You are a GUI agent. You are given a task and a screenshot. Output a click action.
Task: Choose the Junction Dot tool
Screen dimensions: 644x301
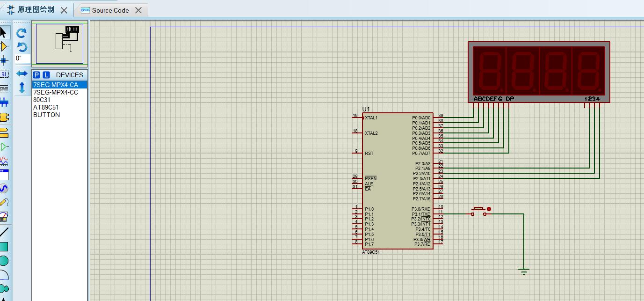tap(3, 60)
